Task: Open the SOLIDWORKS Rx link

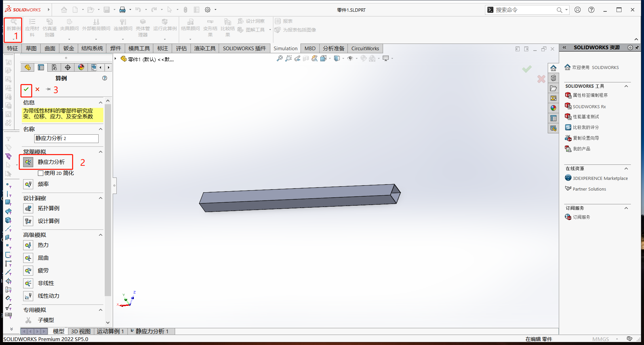Action: (589, 107)
